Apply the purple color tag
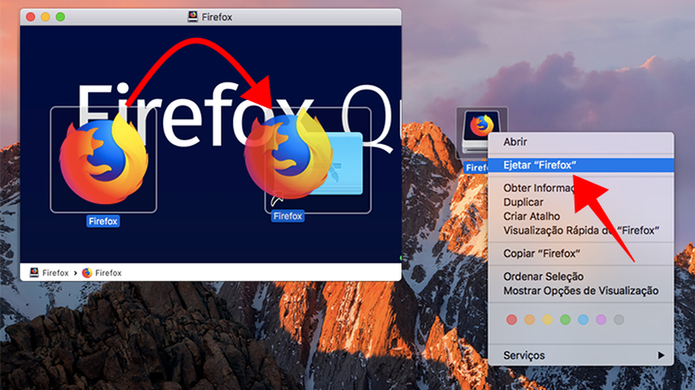The width and height of the screenshot is (695, 390). point(601,320)
